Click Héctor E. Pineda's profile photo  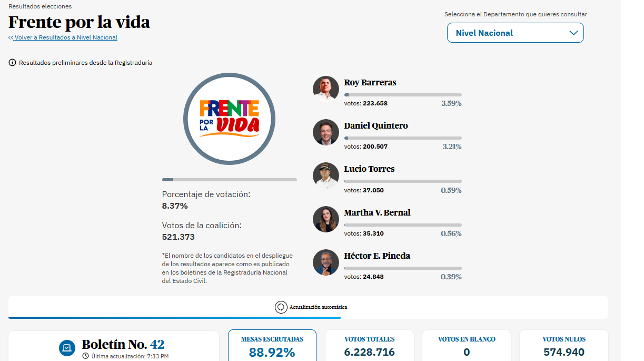pos(325,262)
